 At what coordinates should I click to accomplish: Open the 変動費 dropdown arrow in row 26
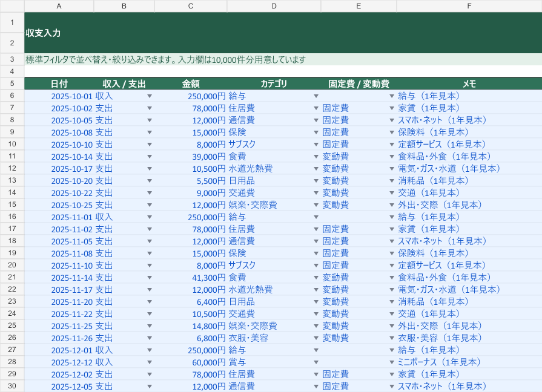point(392,338)
